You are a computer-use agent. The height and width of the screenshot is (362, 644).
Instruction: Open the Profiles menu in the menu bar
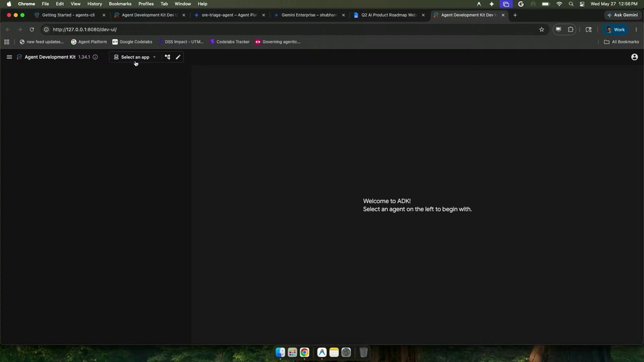[146, 4]
